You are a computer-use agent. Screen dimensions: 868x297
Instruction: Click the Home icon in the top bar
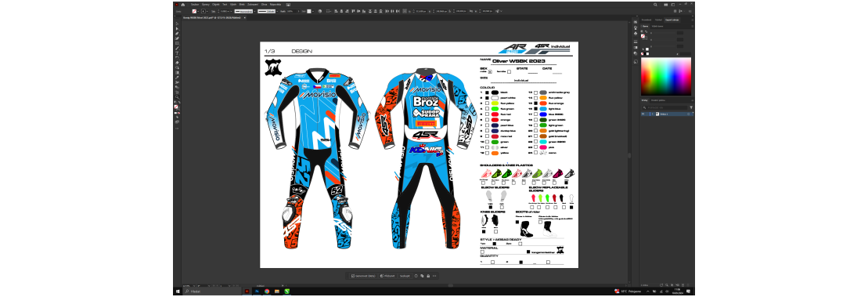(x=182, y=5)
